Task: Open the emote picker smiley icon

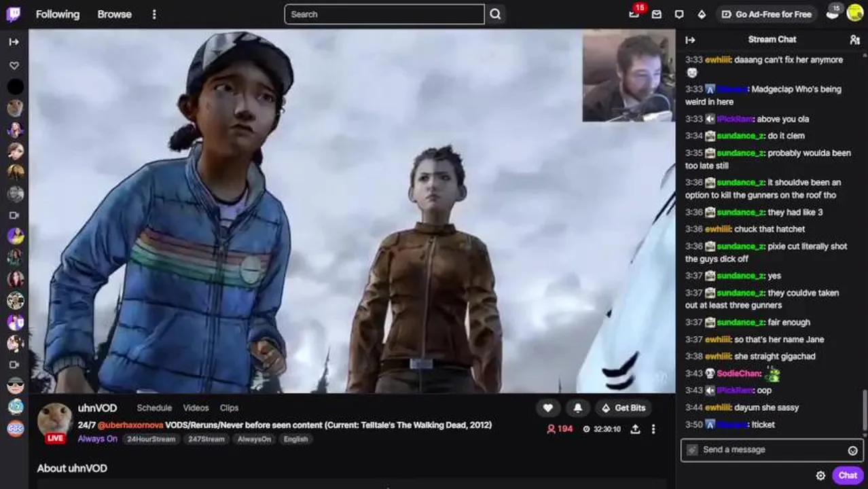Action: pyautogui.click(x=853, y=450)
